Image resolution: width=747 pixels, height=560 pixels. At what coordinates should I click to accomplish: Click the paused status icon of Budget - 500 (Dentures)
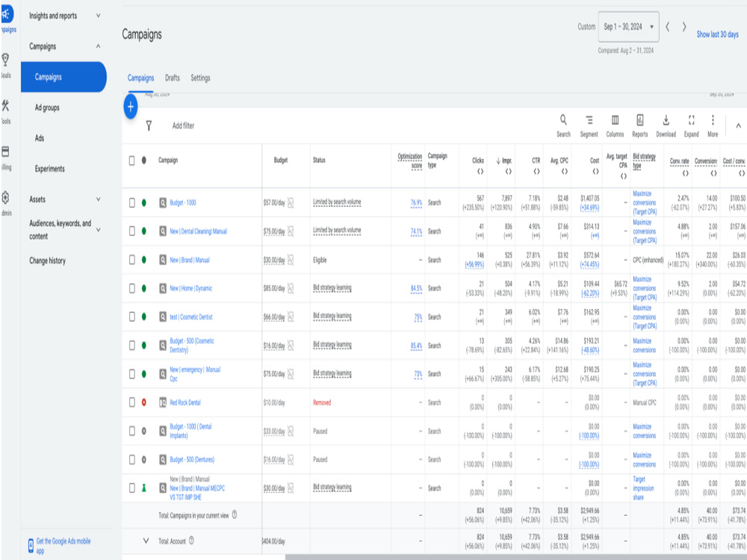(x=144, y=459)
